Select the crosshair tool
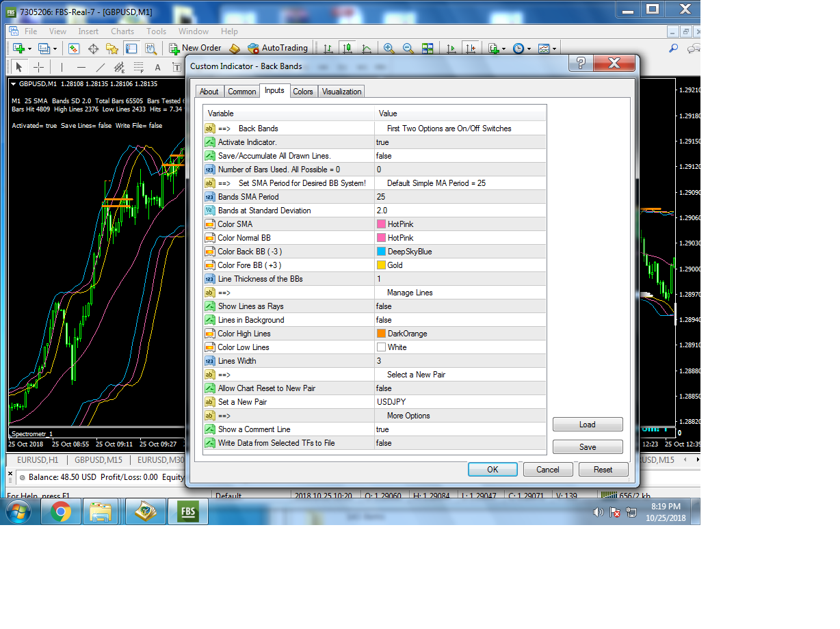This screenshot has width=840, height=629. 39,67
